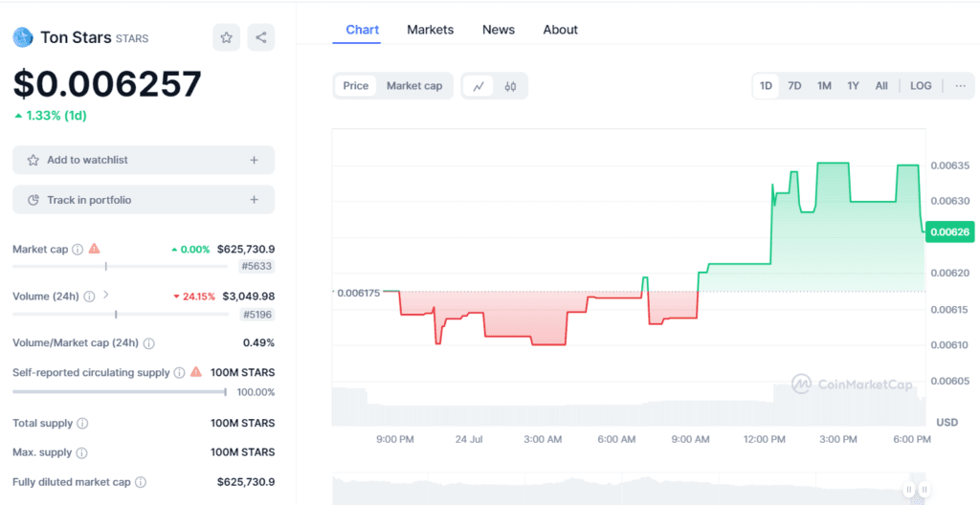Image resolution: width=980 pixels, height=505 pixels.
Task: Switch chart to Market cap mode
Action: [x=413, y=86]
